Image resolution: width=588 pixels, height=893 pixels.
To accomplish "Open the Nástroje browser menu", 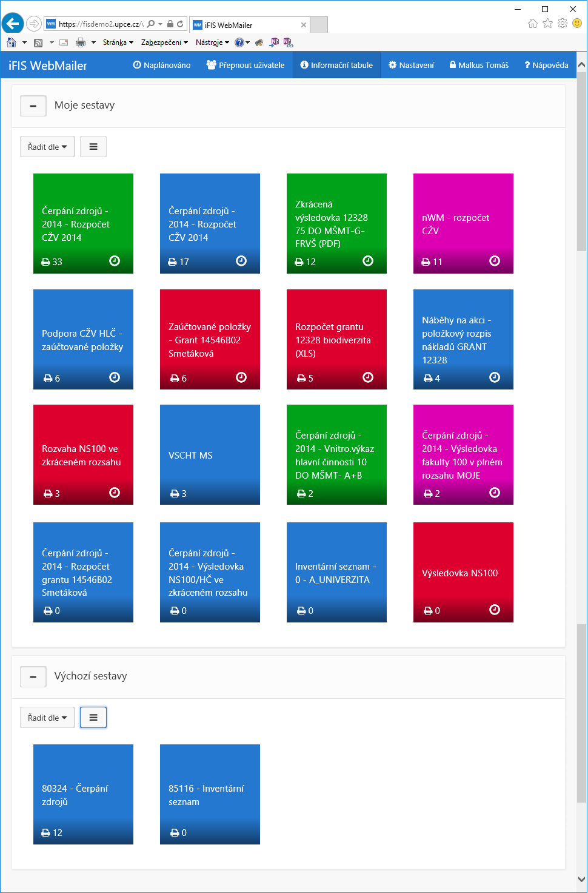I will tap(212, 42).
